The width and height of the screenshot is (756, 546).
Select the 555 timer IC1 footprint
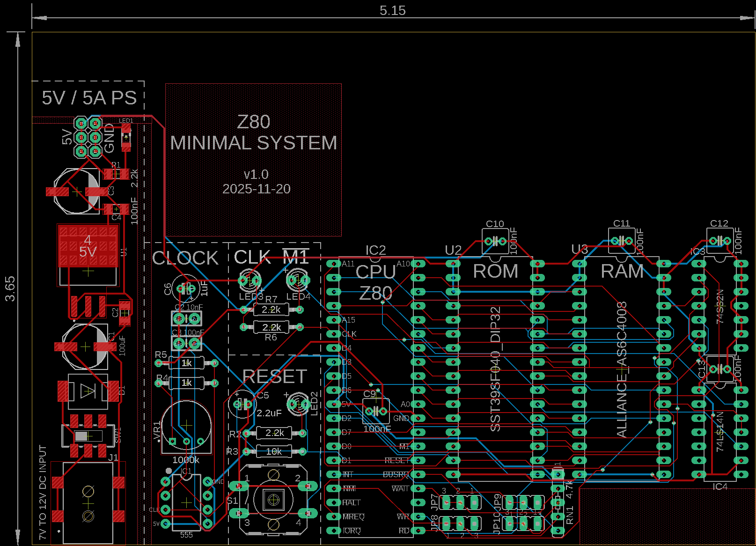coord(186,502)
